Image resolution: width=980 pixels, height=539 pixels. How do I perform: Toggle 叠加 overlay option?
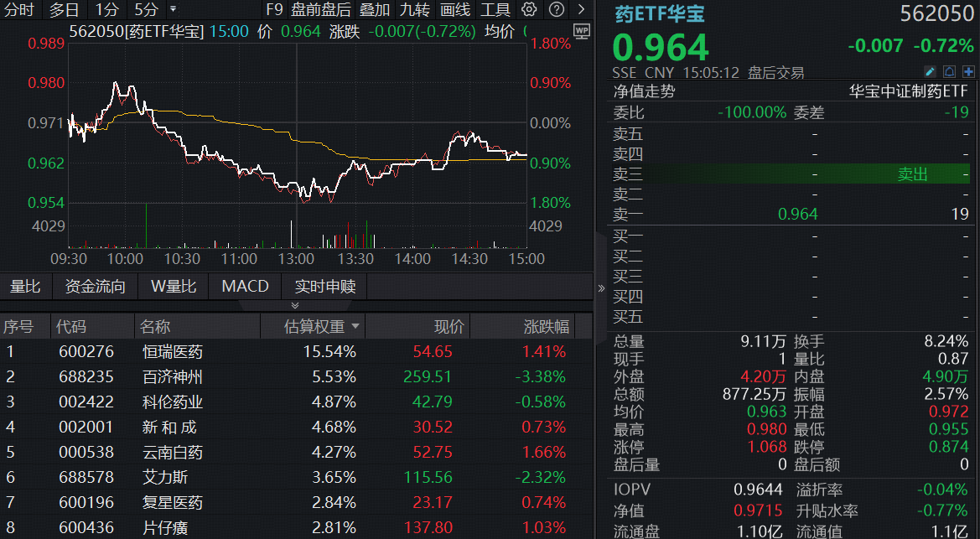(x=375, y=9)
